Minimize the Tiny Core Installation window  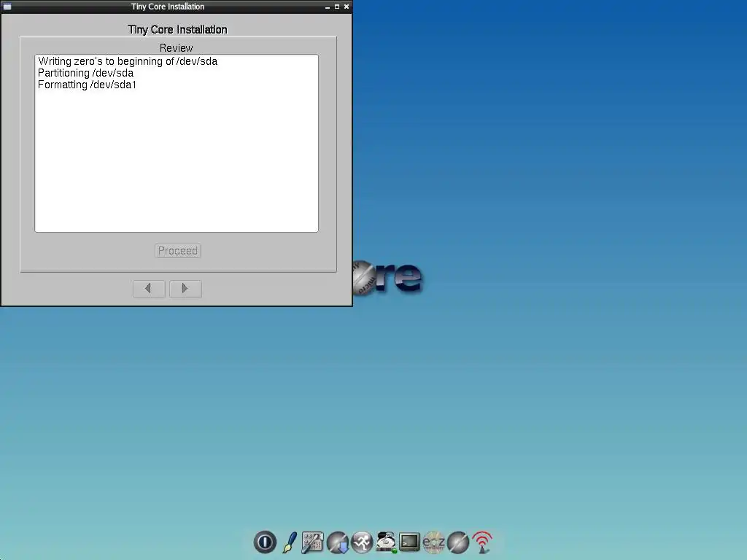tap(328, 7)
